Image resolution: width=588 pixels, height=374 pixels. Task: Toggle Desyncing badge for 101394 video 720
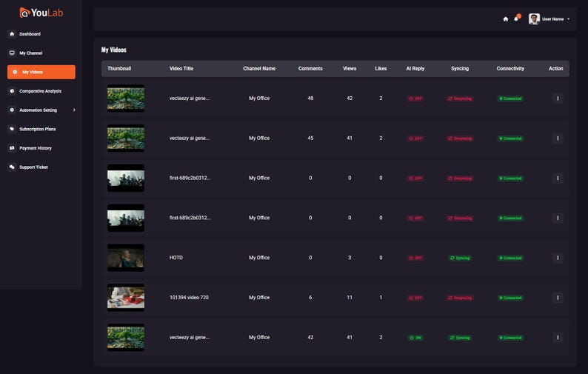point(460,298)
